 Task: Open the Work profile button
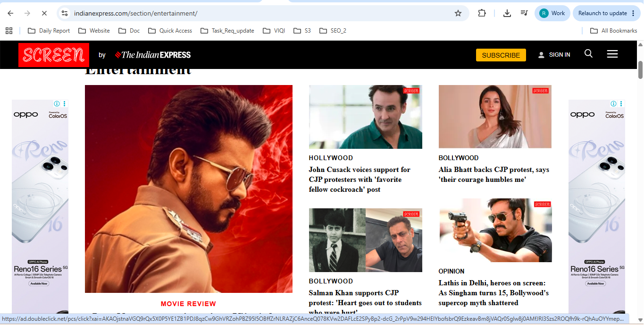pyautogui.click(x=552, y=13)
